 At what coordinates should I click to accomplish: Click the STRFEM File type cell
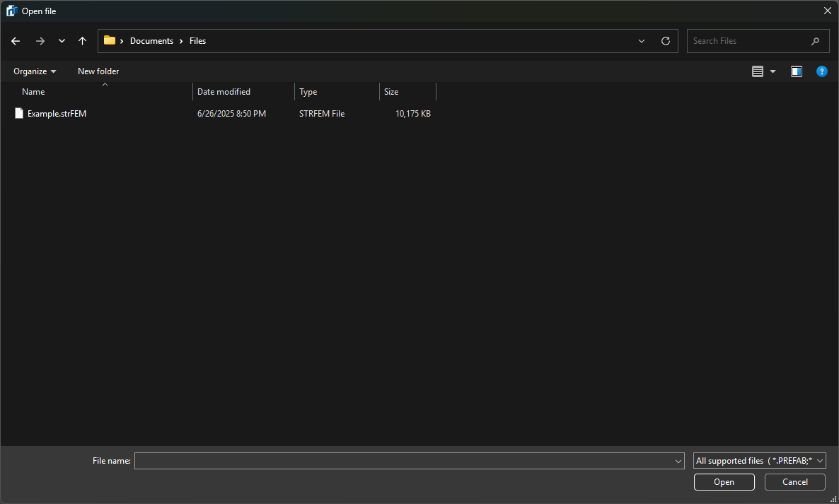pyautogui.click(x=322, y=114)
